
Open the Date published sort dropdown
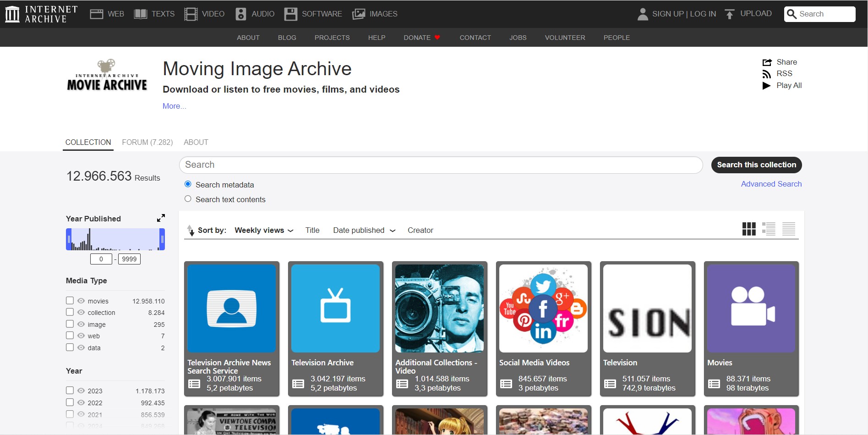364,230
